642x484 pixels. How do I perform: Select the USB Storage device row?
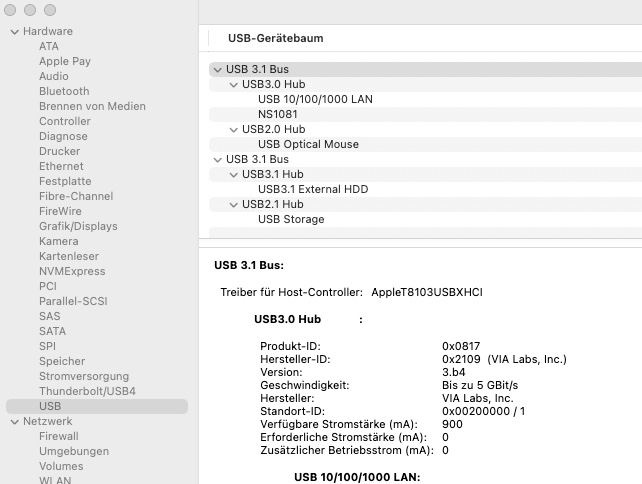(291, 220)
